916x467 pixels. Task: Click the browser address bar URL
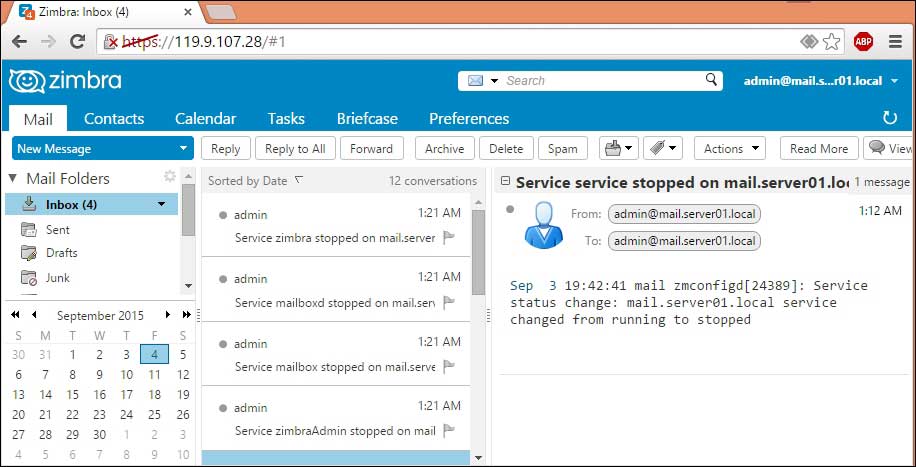pos(203,41)
